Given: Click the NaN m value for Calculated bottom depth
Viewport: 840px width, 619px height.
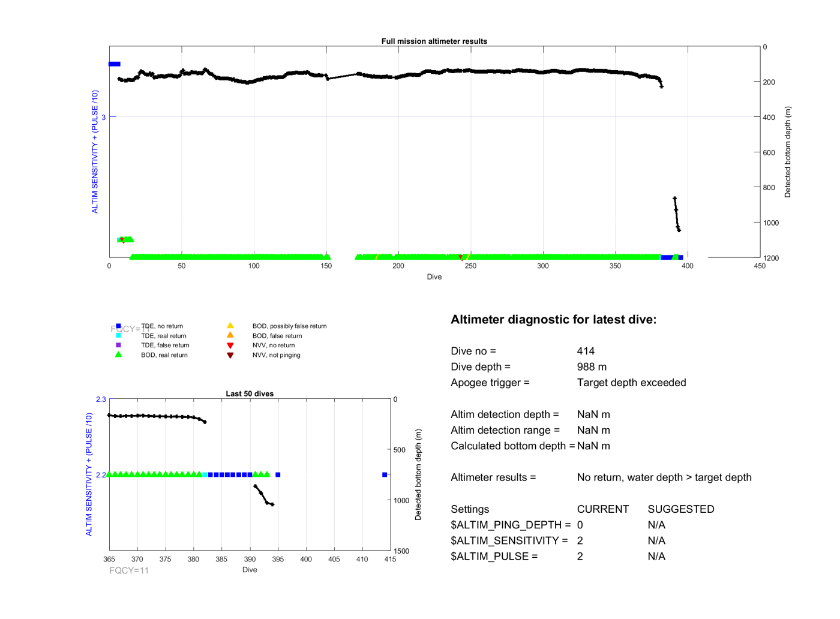Looking at the screenshot, I should [593, 446].
